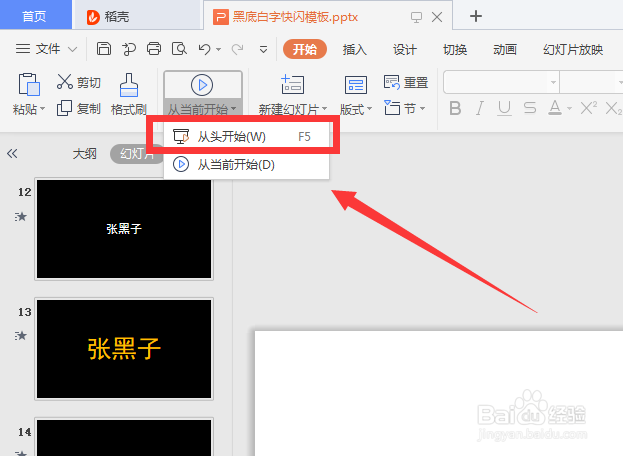Click the 复制 button

(78, 108)
